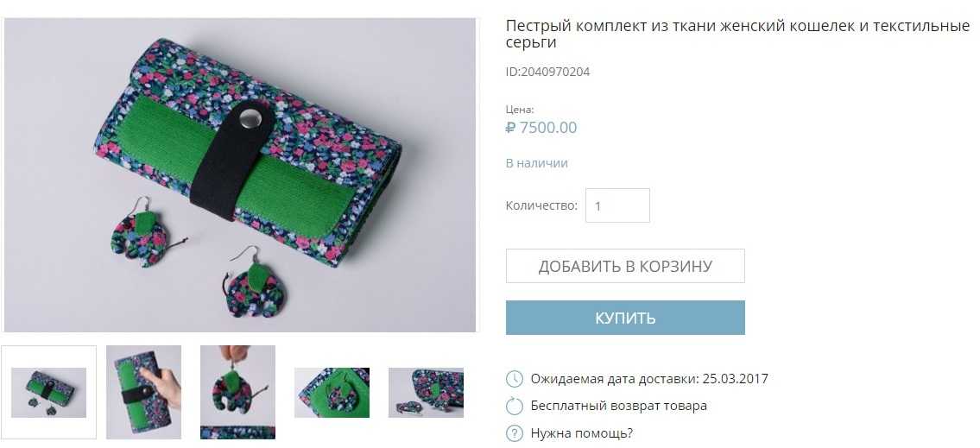The image size is (980, 448).
Task: Click the circular arrow free-return icon
Action: tap(514, 406)
